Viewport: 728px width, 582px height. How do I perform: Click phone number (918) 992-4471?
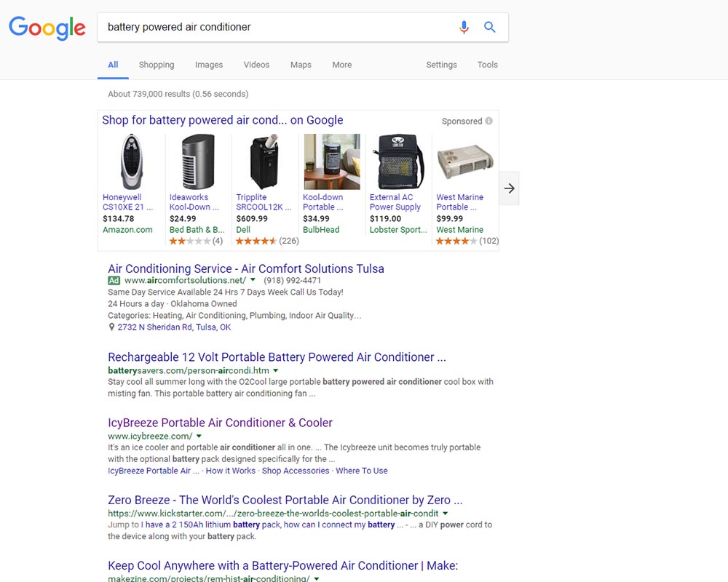pos(292,280)
